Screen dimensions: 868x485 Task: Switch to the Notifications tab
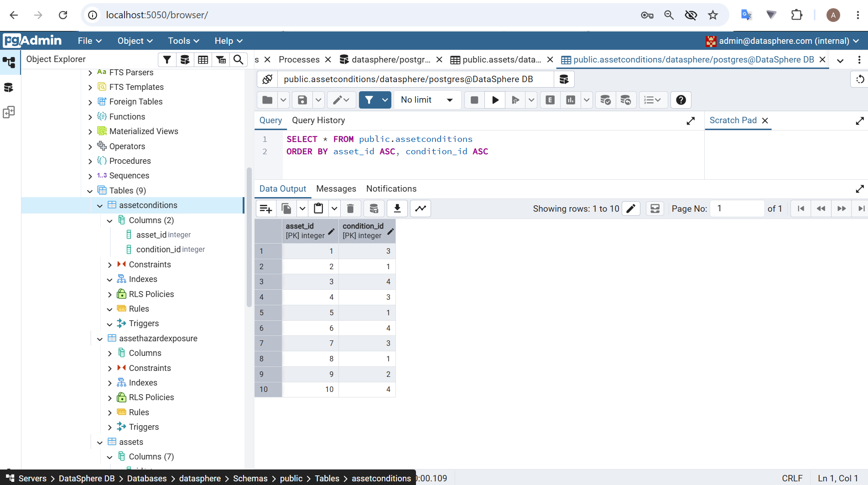(391, 189)
